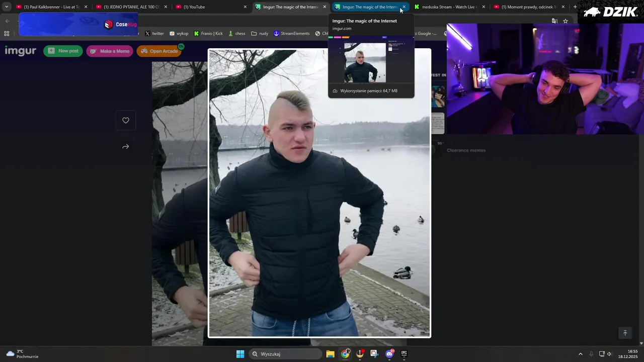Open the clock showing 16:55
This screenshot has width=644, height=362.
[x=629, y=354]
